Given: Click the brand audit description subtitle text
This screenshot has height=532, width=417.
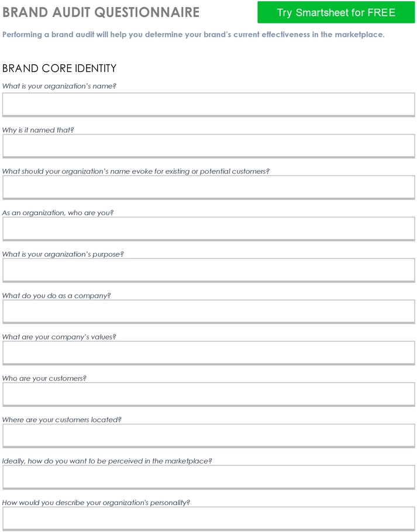Looking at the screenshot, I should (x=194, y=34).
